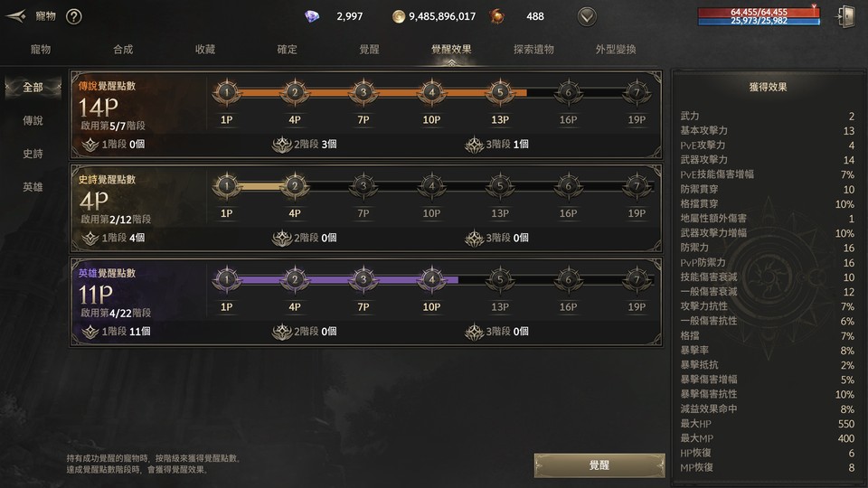This screenshot has width=868, height=488.
Task: Open the help question mark icon
Action: tap(74, 16)
